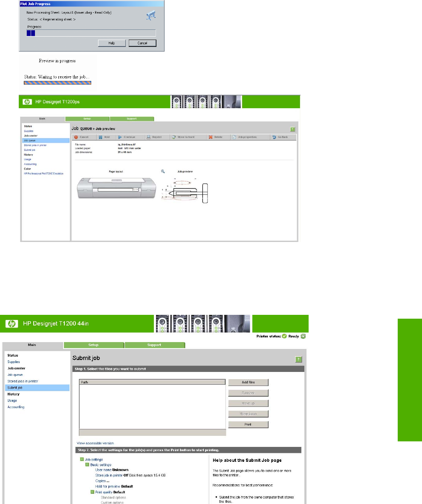Refresh printer status with green refresh icon
The image size is (422, 504).
coord(303,336)
